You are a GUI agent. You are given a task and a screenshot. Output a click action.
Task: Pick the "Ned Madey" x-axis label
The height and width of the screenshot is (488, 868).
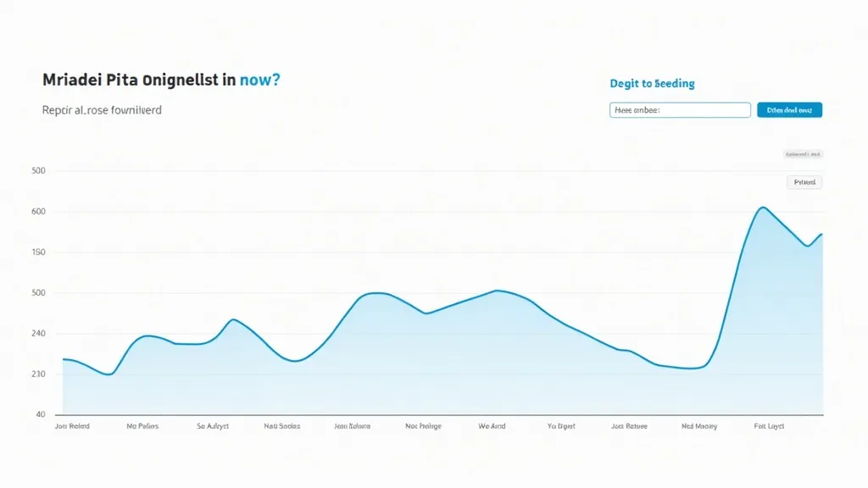coord(699,426)
